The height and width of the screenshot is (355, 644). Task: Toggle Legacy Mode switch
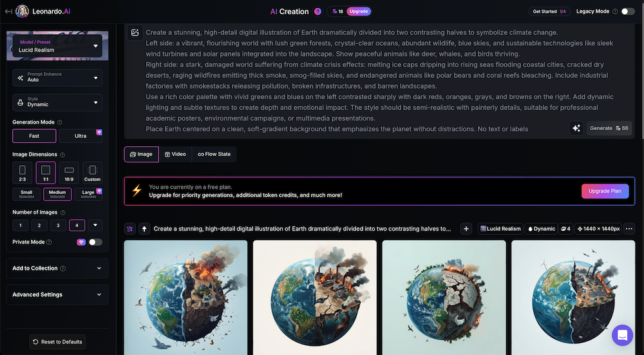(627, 12)
